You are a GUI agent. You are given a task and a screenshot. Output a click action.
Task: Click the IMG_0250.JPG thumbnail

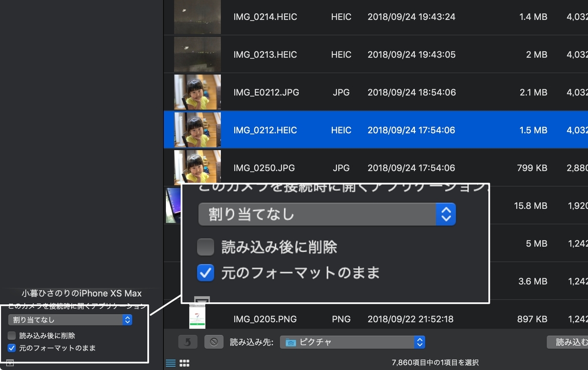click(x=197, y=166)
